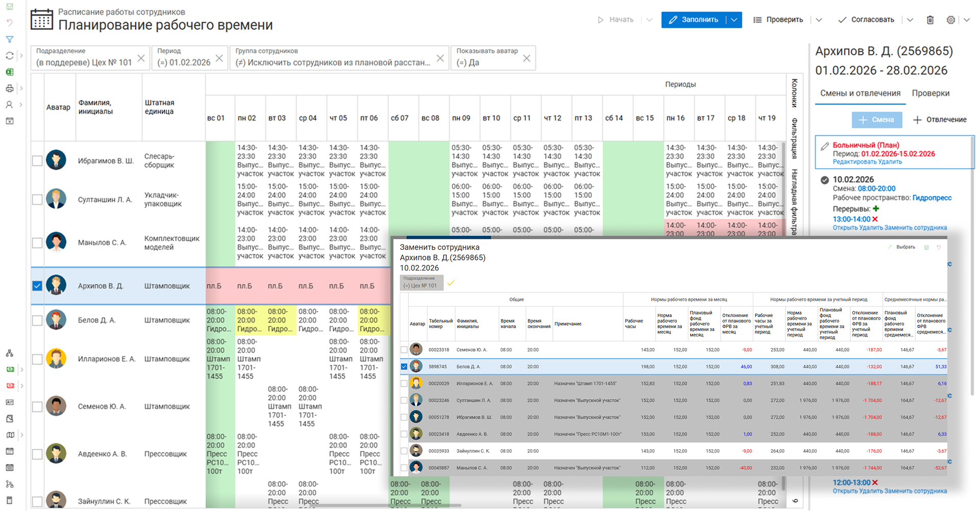Click the org structure icon in left sidebar

pos(10,353)
